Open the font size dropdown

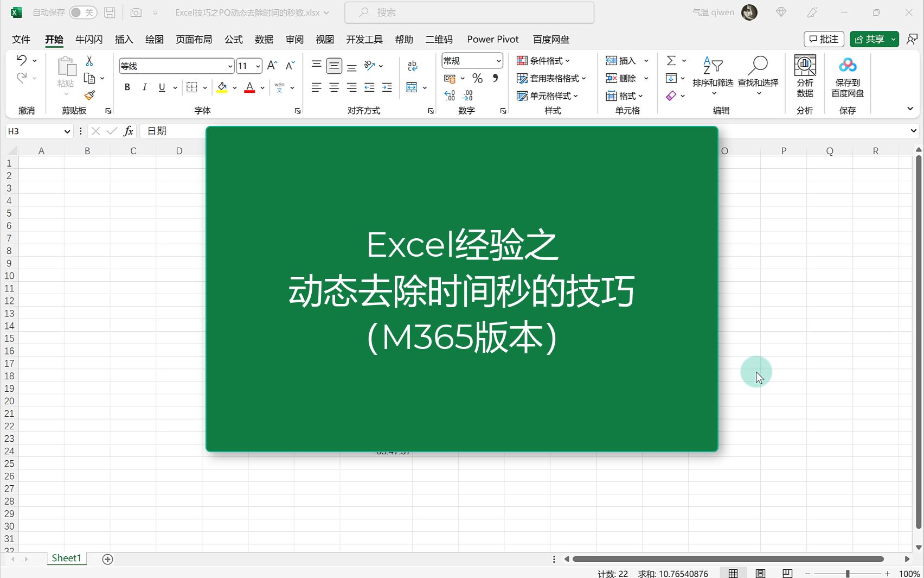point(257,66)
